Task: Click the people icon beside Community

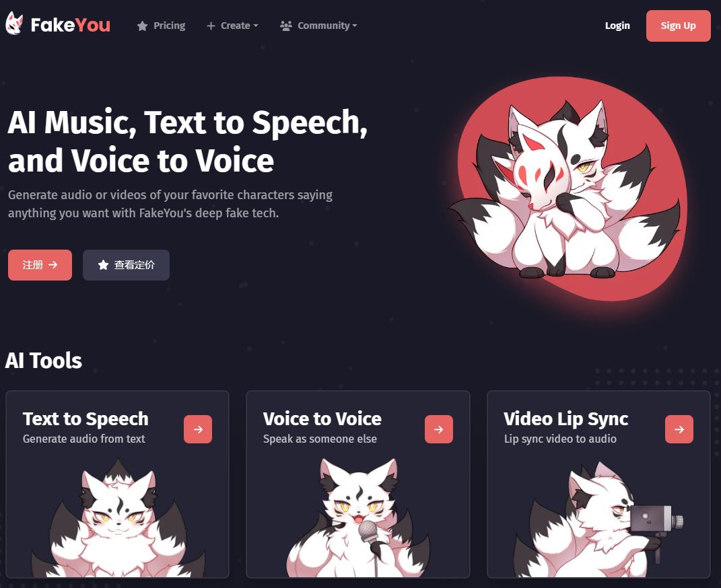Action: (286, 26)
